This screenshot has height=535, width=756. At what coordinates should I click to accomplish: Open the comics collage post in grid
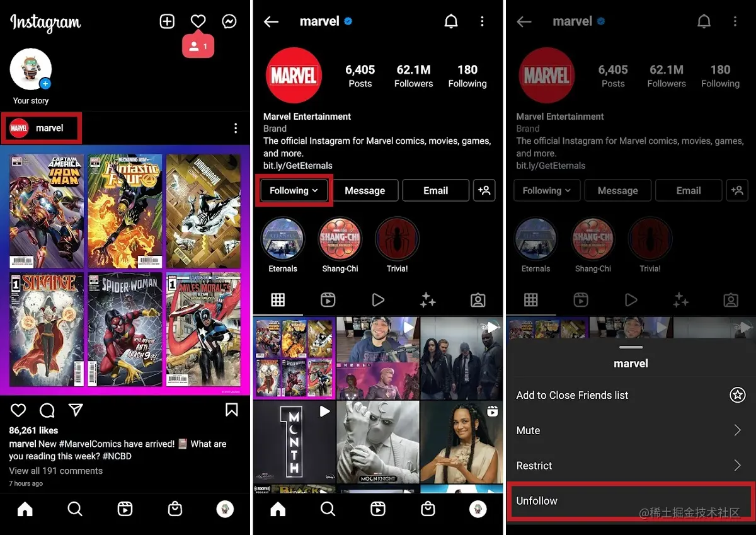pos(294,358)
